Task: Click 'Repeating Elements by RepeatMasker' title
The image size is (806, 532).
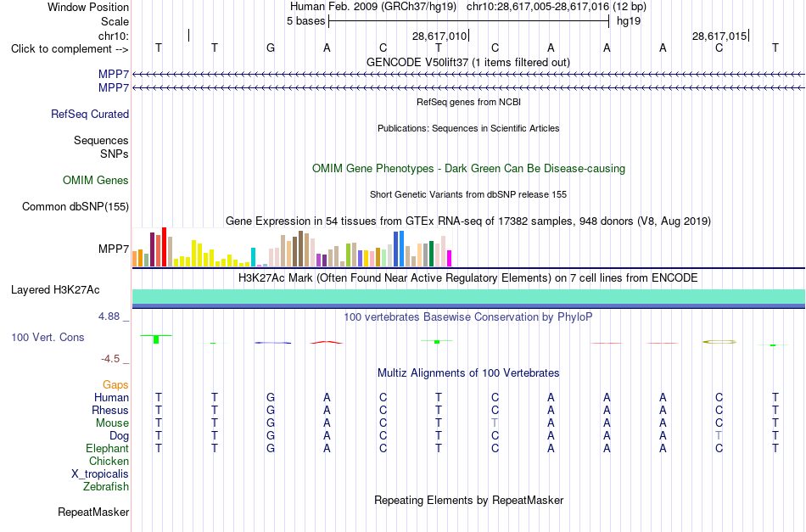Action: 469,500
